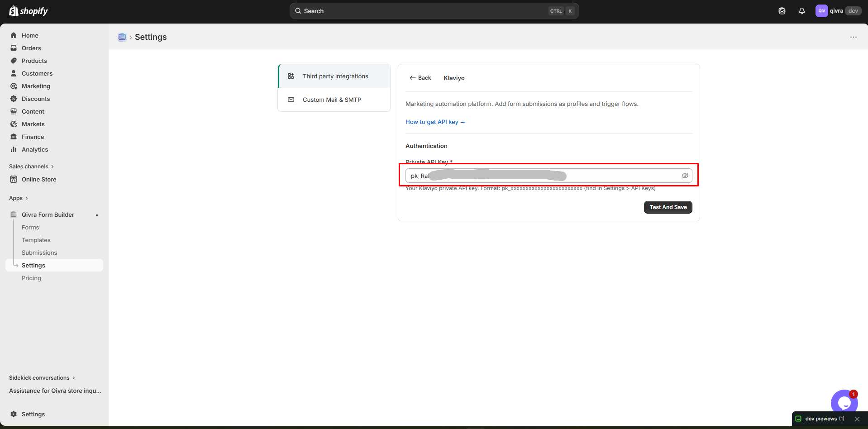Click the Discounts badge icon

click(14, 99)
